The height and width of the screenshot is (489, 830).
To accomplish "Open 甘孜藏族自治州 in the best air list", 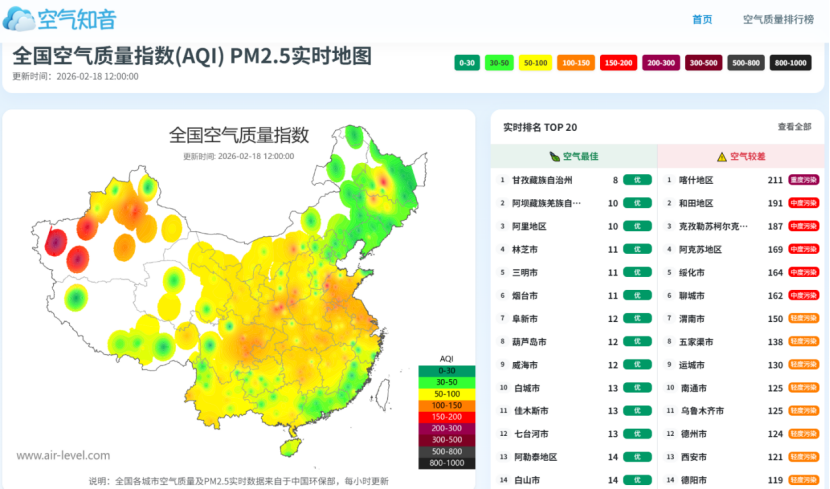I will [542, 180].
